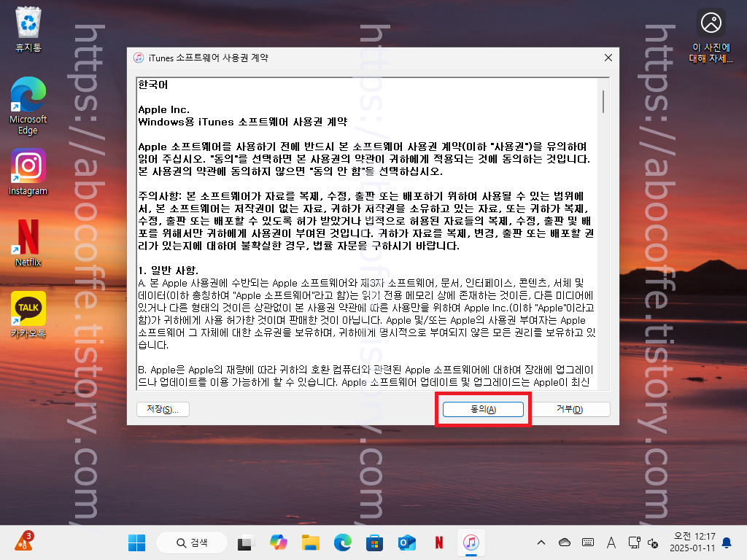Open the Recycle Bin desktop icon

(28, 29)
